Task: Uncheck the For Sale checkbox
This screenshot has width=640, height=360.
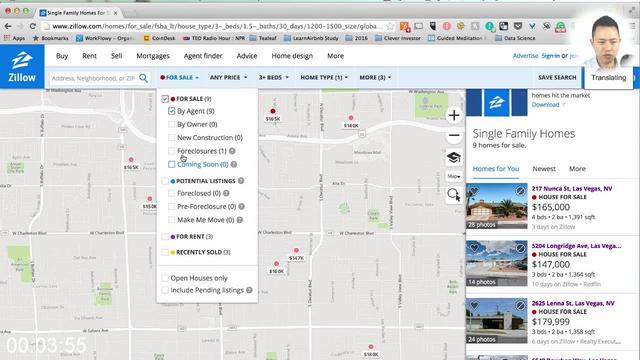Action: pyautogui.click(x=165, y=99)
